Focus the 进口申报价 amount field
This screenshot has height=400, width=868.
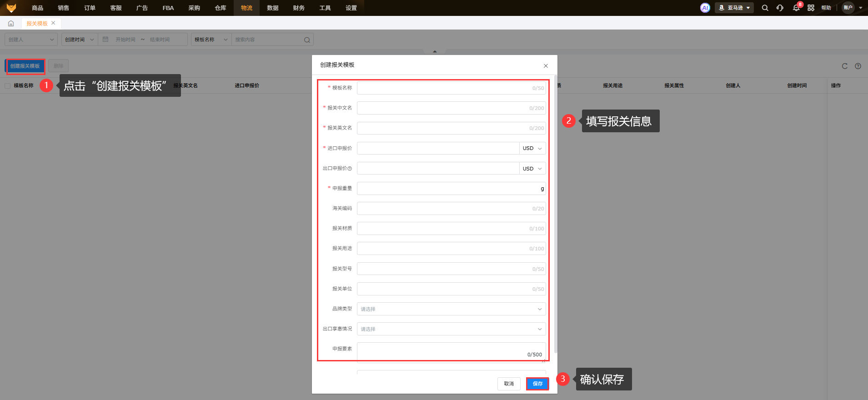tap(438, 149)
